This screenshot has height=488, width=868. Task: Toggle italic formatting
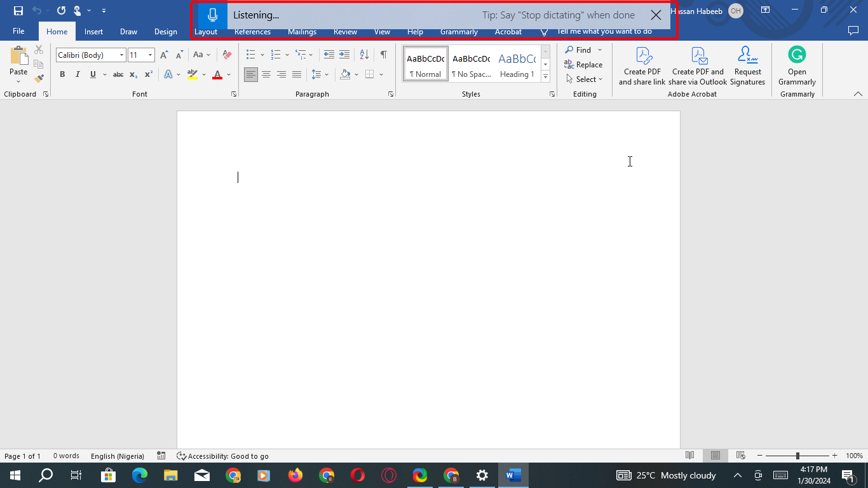[78, 74]
